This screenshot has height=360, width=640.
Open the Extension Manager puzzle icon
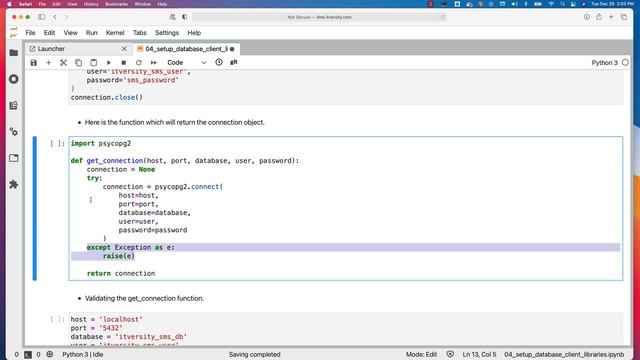(13, 184)
